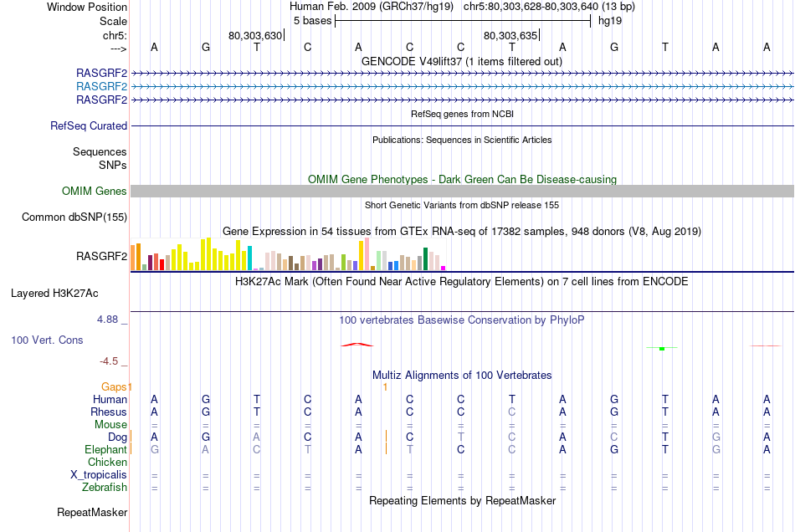Viewport: 795px width, 532px height.
Task: Select the light blue RASGRF2 transcript label
Action: point(101,87)
